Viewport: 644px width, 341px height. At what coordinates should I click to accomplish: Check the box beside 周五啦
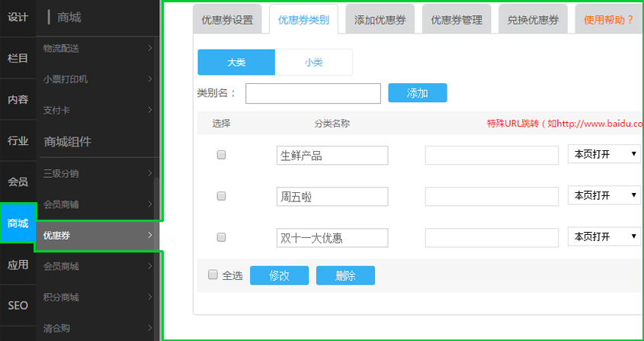(x=222, y=196)
